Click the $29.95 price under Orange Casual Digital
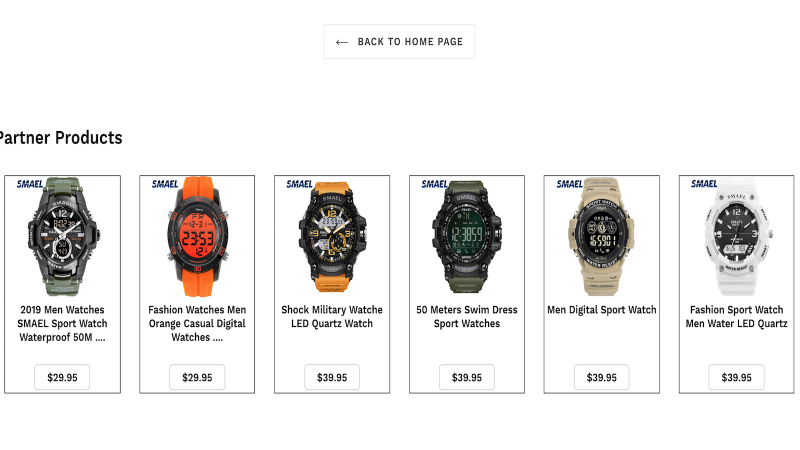Viewport: 800px width, 450px height. (197, 378)
